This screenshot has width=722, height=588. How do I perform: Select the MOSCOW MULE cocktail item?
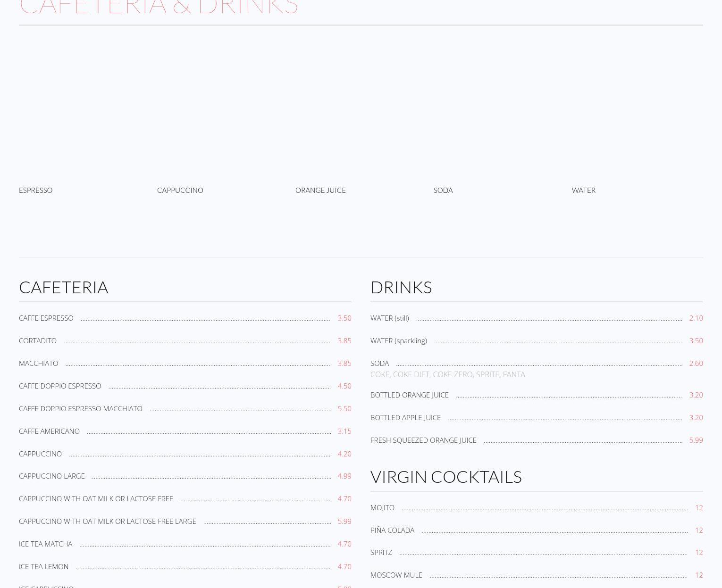click(x=396, y=575)
